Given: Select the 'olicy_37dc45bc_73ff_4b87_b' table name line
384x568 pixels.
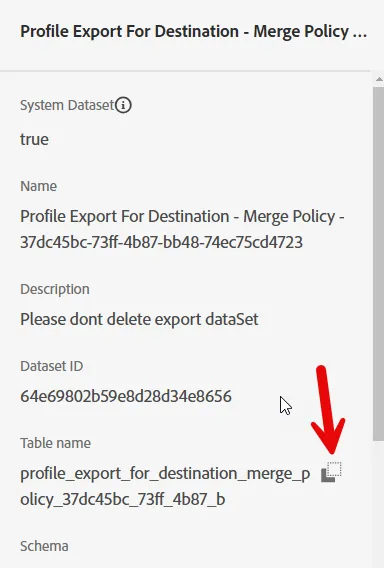Looking at the screenshot, I should pos(123,500).
